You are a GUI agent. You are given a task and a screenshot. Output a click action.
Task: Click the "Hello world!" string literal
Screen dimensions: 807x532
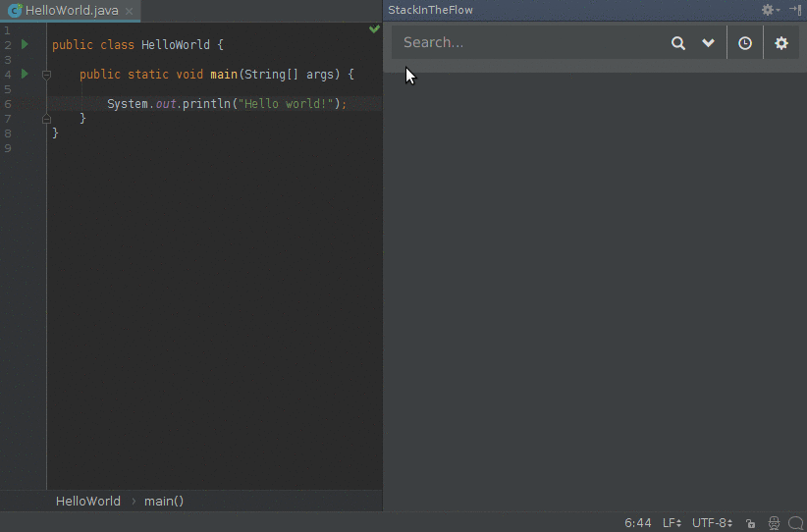pos(286,104)
